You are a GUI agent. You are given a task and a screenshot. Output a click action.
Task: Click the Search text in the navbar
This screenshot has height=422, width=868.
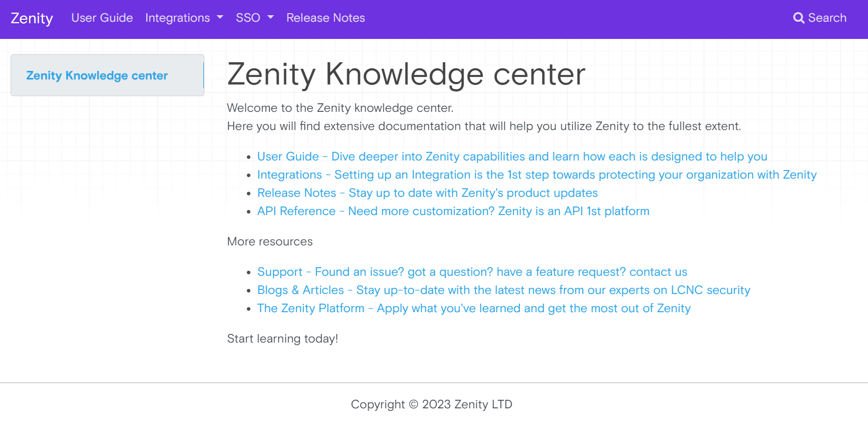click(x=827, y=18)
